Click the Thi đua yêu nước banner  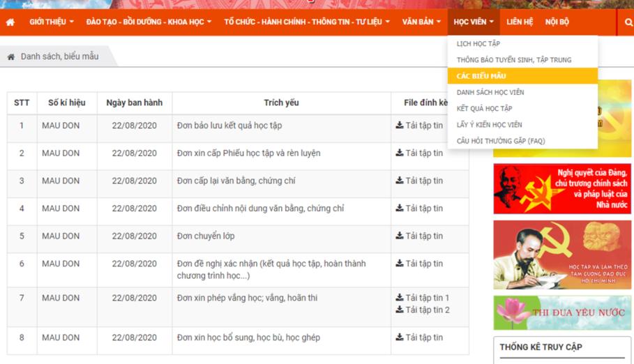click(x=562, y=312)
